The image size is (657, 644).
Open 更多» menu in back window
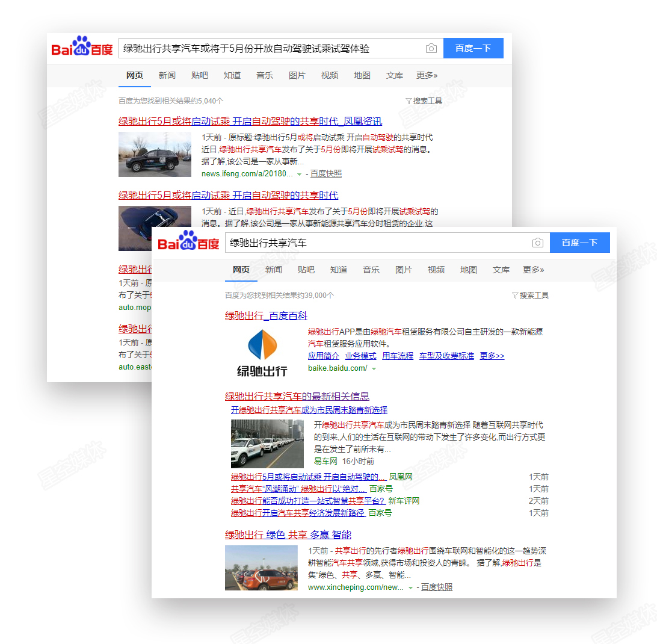(x=427, y=75)
